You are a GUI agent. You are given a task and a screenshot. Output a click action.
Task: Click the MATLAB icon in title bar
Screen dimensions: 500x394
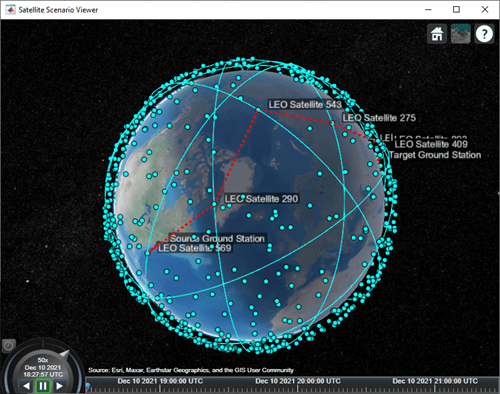10,10
